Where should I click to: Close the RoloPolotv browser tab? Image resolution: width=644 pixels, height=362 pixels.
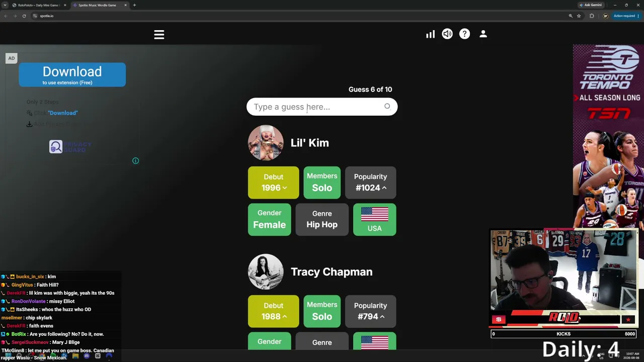coord(65,5)
